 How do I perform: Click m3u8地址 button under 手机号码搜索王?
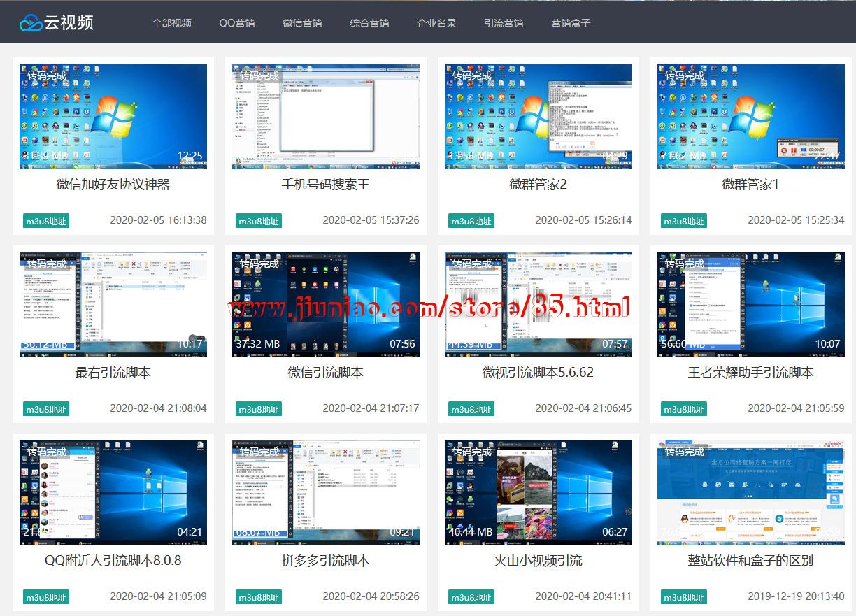[x=259, y=221]
